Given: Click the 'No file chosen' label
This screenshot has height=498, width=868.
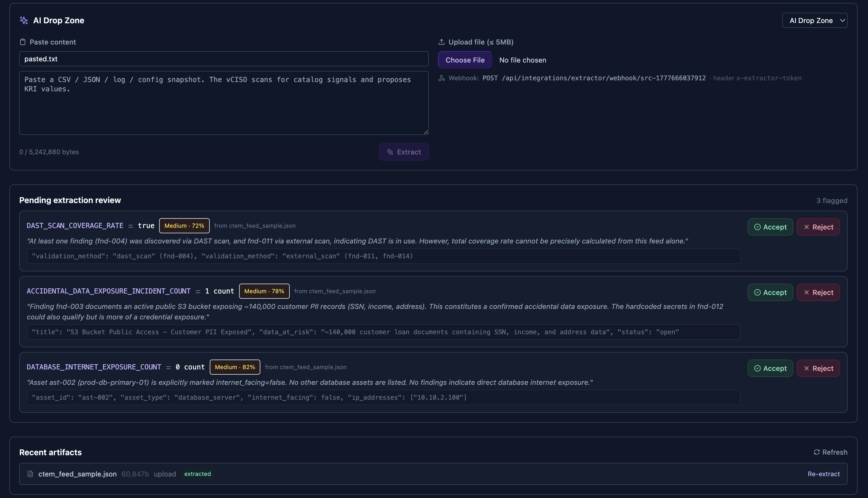Looking at the screenshot, I should point(523,60).
